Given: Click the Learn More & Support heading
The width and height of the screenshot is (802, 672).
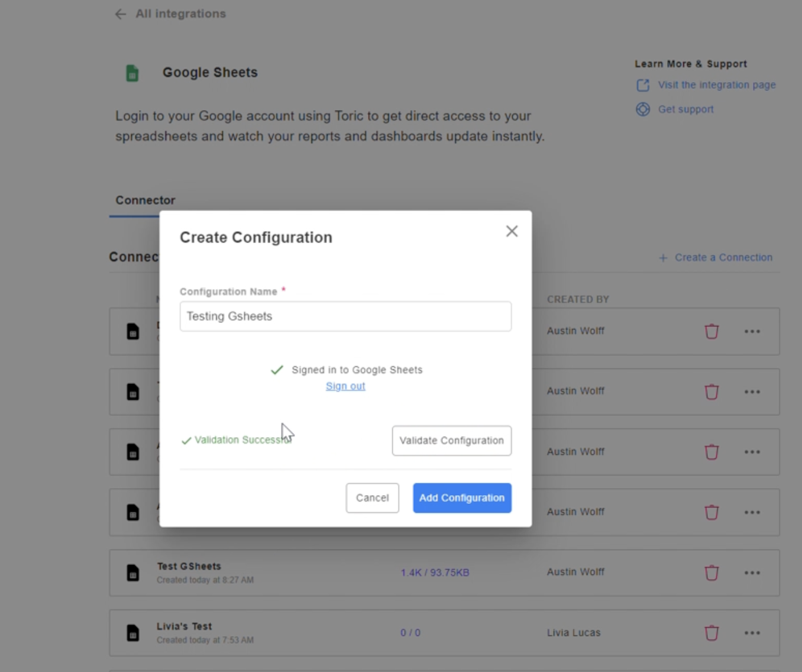Looking at the screenshot, I should coord(691,64).
